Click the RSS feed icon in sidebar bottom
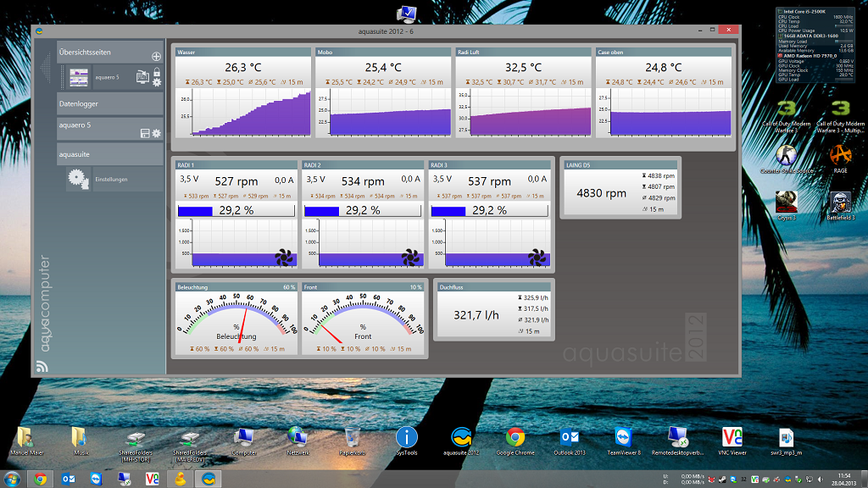Screen dimensions: 868x488 pyautogui.click(x=42, y=367)
